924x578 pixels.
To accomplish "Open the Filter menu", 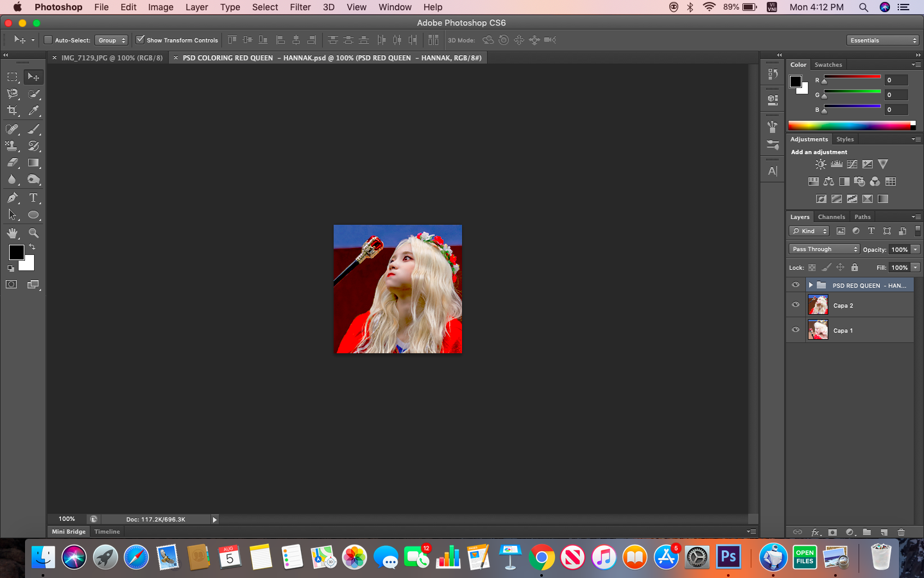I will pyautogui.click(x=300, y=7).
